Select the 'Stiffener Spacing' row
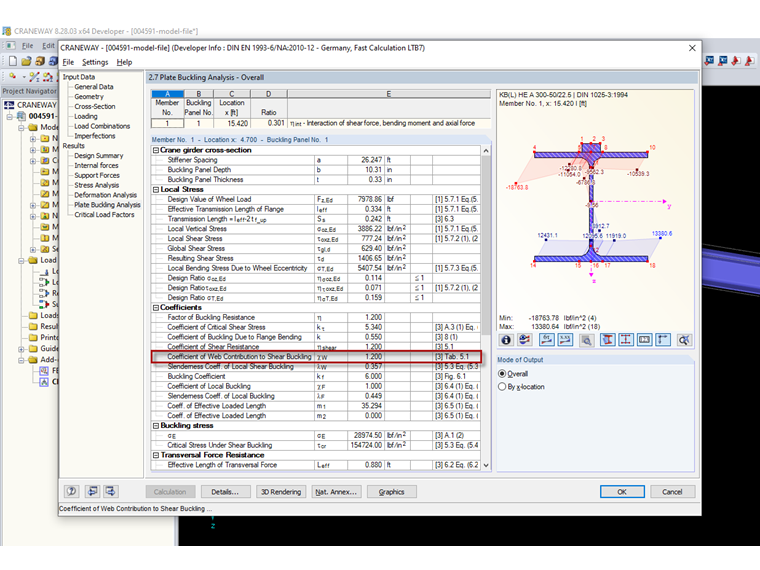Screen dimensions: 760x570 point(316,160)
